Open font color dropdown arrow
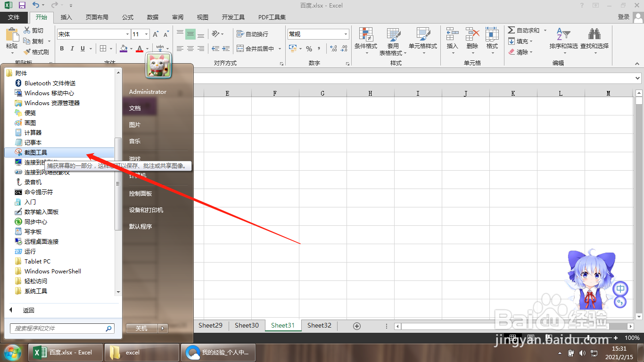The width and height of the screenshot is (644, 362). coord(147,49)
